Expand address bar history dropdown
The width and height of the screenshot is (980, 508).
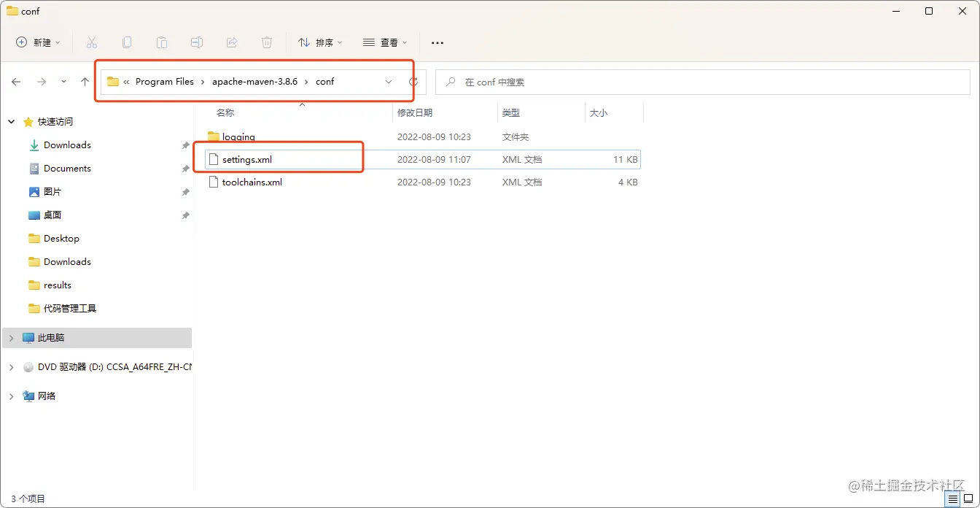[x=389, y=82]
